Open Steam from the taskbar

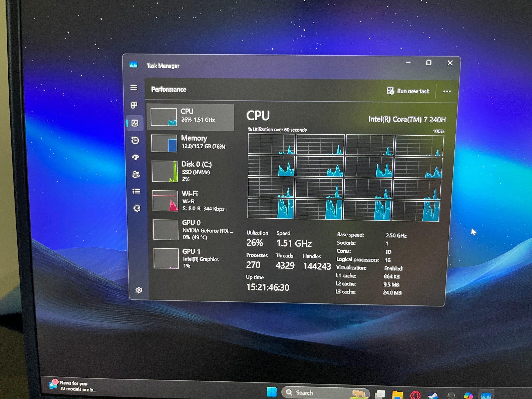433,395
